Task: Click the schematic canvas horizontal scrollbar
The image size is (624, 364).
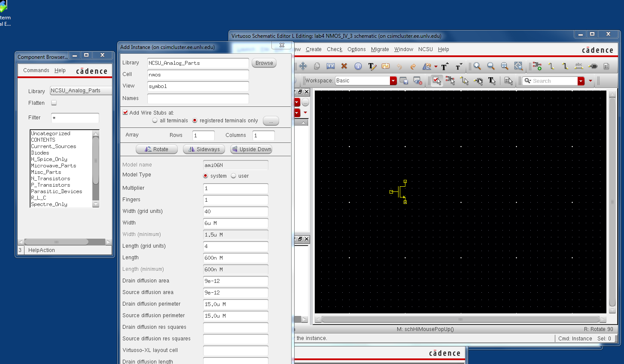Action: [x=460, y=319]
